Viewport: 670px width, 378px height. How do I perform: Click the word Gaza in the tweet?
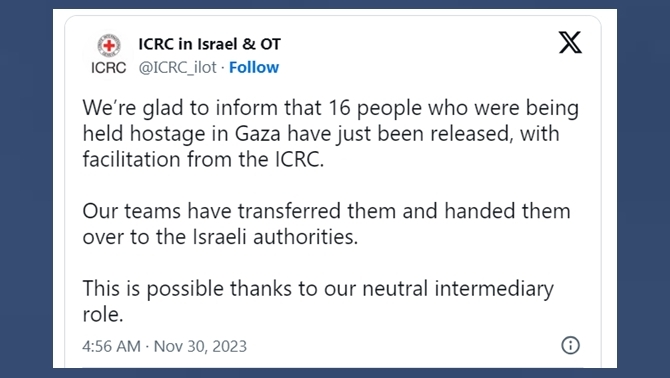(258, 134)
